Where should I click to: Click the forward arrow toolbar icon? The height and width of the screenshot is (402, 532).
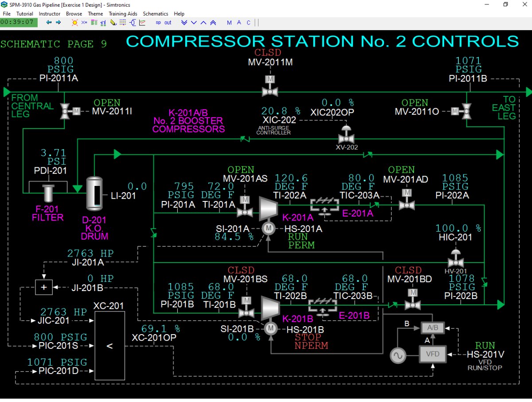click(58, 22)
